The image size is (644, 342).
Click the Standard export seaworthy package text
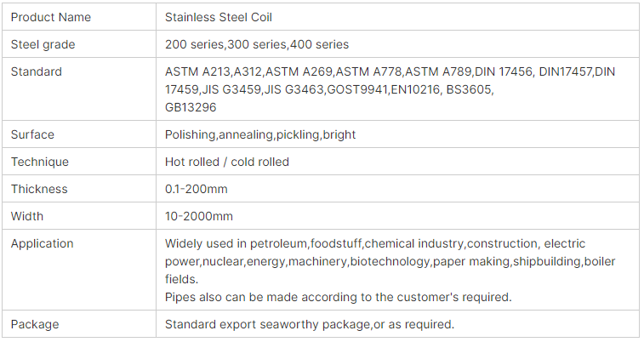[310, 324]
